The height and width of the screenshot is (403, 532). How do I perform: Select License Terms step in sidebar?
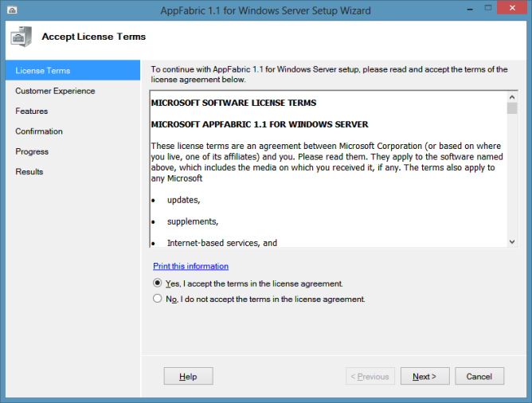(42, 71)
